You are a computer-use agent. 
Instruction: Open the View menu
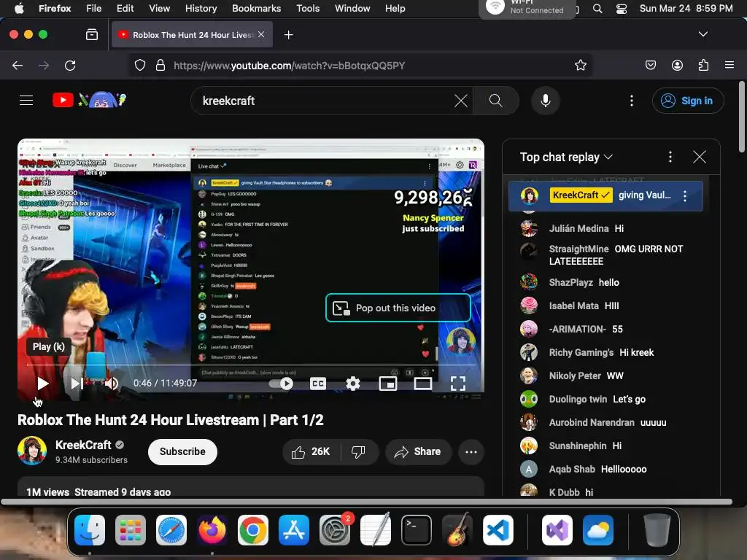[159, 8]
